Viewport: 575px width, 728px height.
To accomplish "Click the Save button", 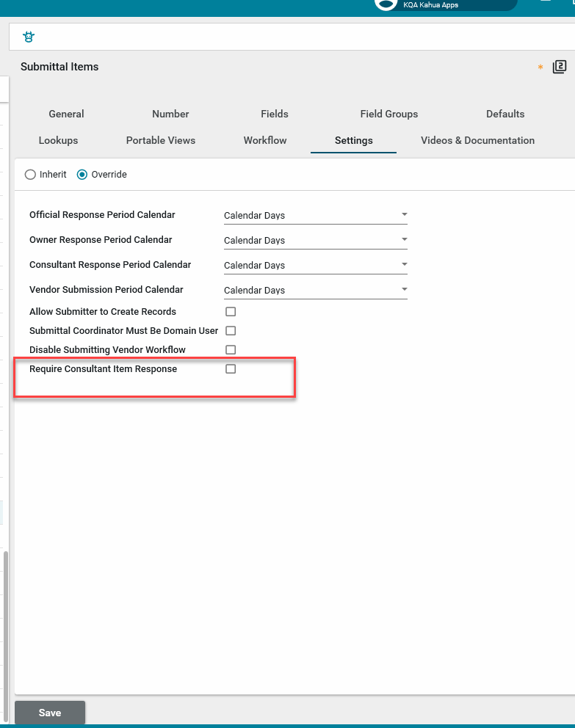I will (50, 713).
